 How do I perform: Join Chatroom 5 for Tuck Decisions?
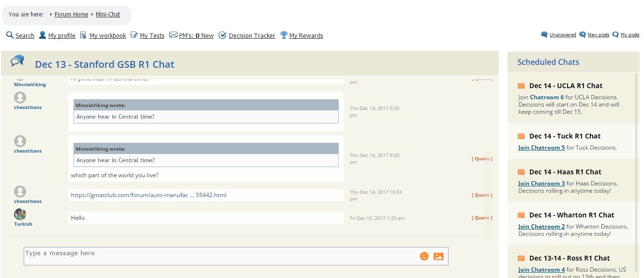tap(541, 148)
